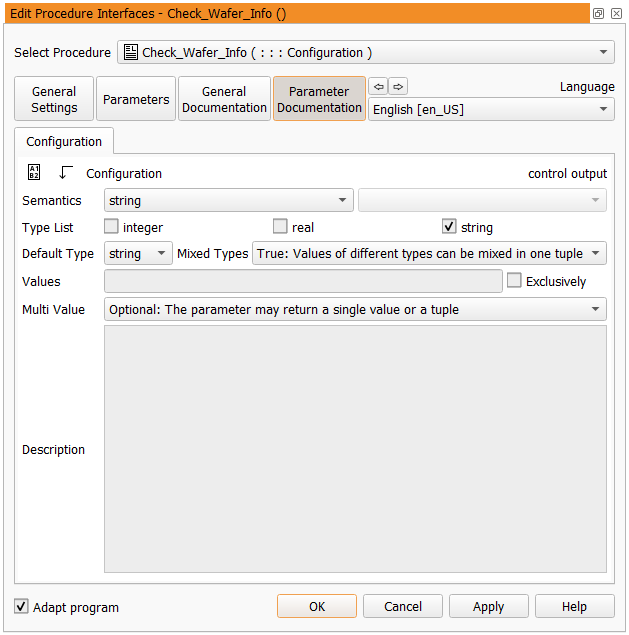Click the previous tab arrow icon
The image size is (629, 635).
click(378, 86)
